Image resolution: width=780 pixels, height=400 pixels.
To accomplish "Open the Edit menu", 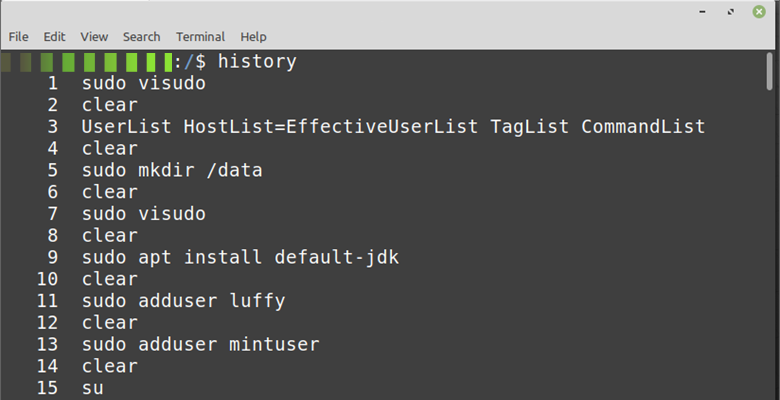I will [x=54, y=37].
